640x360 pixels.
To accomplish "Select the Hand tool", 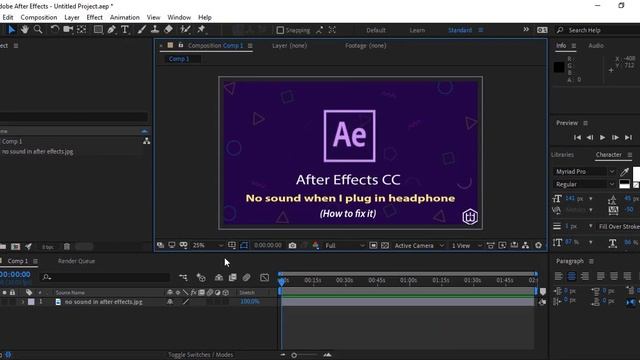I will (25, 29).
